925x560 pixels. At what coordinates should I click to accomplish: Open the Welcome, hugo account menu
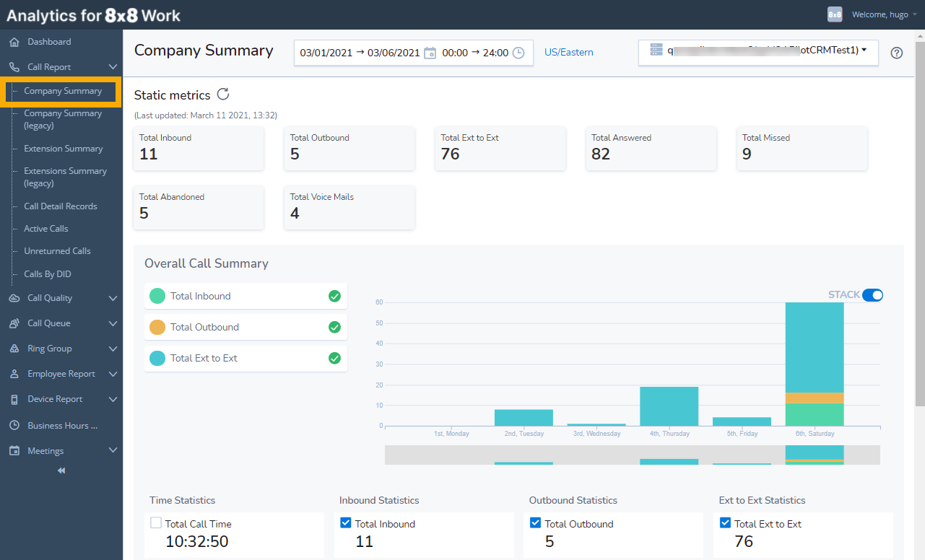tap(879, 14)
